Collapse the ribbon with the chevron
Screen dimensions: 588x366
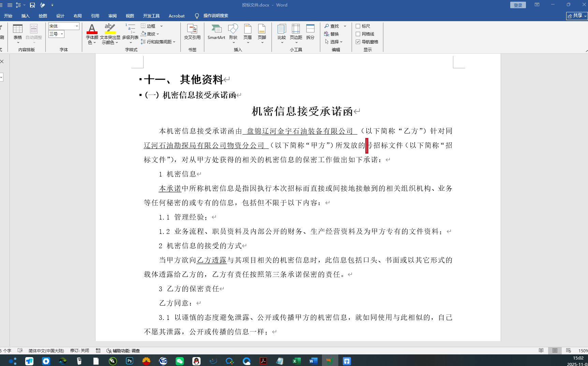[x=586, y=51]
